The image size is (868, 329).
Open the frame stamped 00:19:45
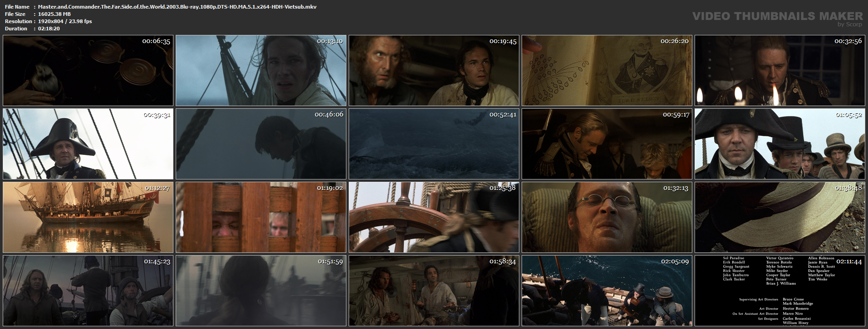point(434,71)
